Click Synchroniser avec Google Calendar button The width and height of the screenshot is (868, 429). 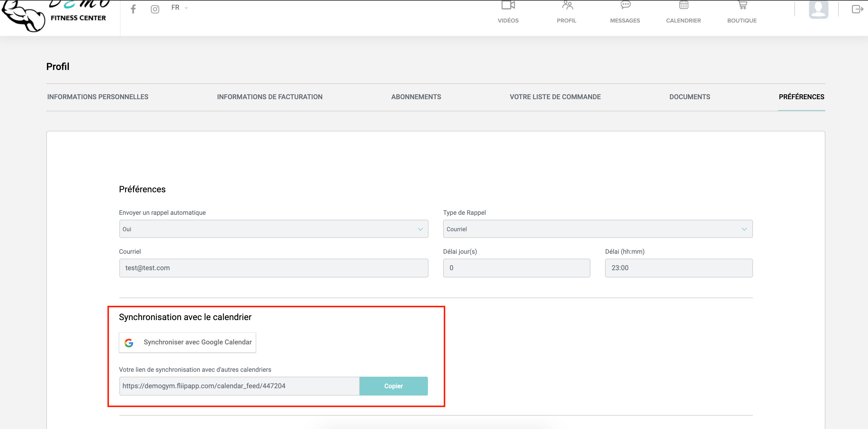[187, 343]
